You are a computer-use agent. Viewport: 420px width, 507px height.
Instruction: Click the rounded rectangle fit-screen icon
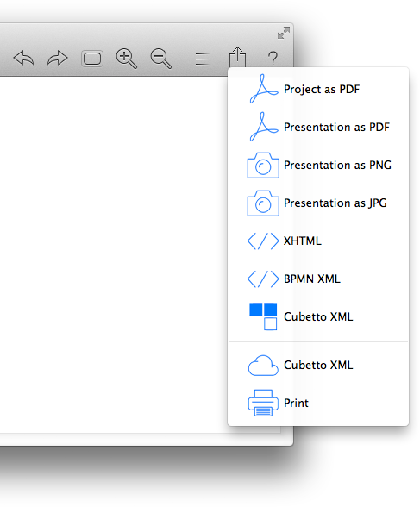[92, 59]
